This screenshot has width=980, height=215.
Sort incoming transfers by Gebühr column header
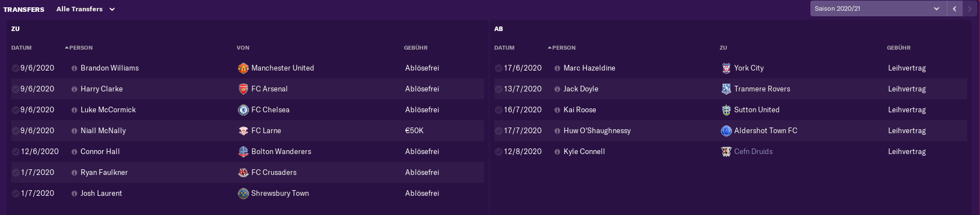(416, 48)
